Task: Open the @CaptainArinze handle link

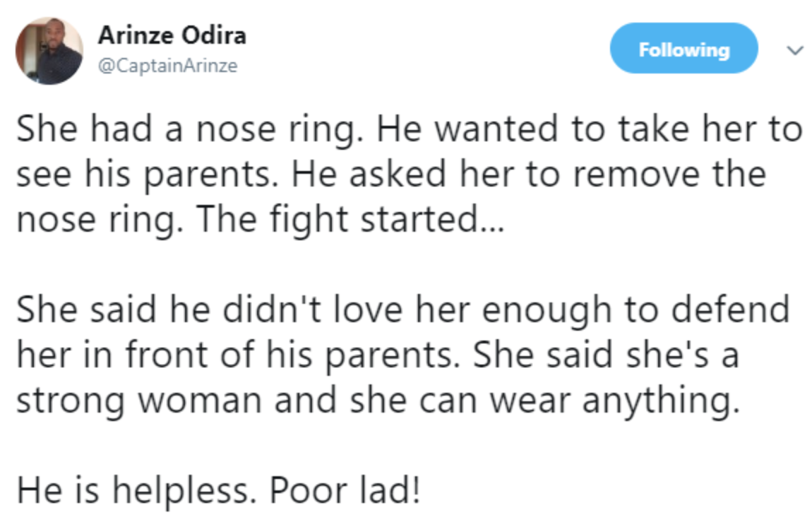Action: 167,66
